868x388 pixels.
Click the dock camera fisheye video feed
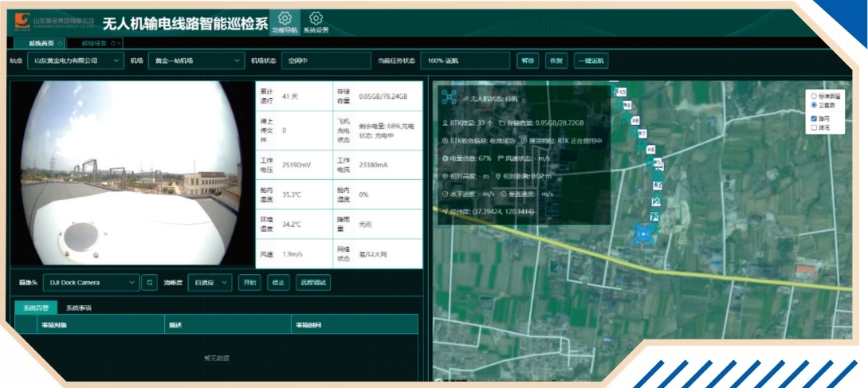(x=132, y=173)
